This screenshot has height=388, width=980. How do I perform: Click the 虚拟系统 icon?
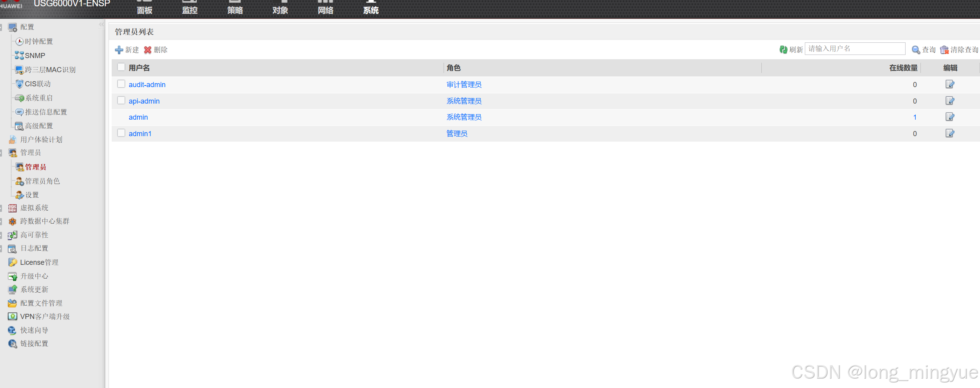point(13,208)
